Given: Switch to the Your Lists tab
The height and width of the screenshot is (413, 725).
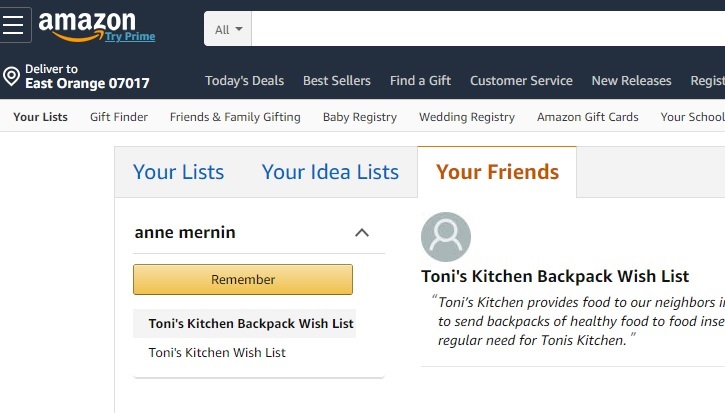Looking at the screenshot, I should point(178,172).
